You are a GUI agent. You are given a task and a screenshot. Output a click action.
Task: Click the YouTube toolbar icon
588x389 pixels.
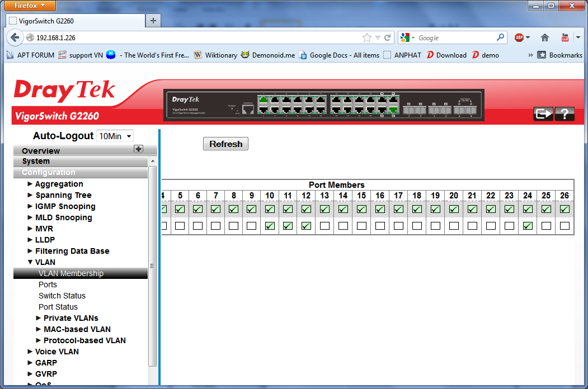(565, 37)
